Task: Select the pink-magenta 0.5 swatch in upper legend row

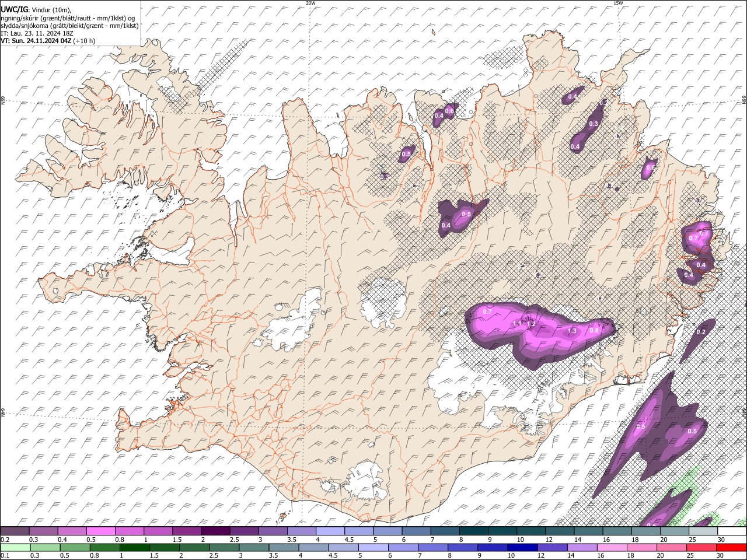Action: point(101,531)
